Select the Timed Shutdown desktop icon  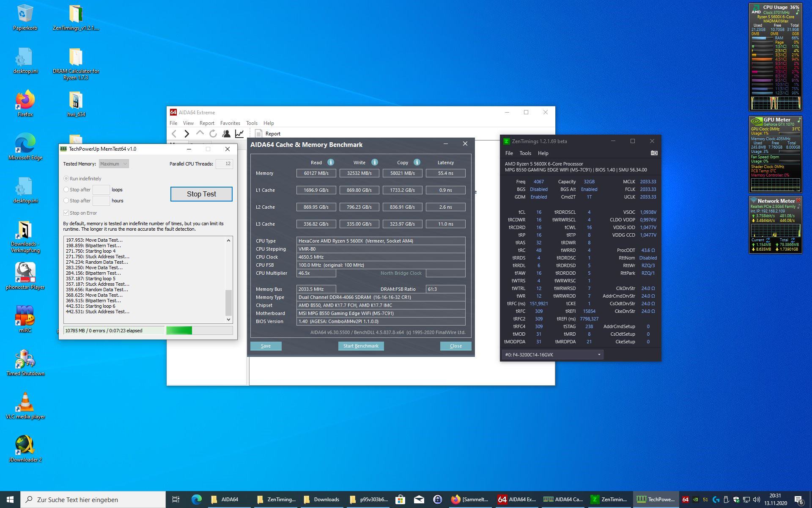pos(25,363)
